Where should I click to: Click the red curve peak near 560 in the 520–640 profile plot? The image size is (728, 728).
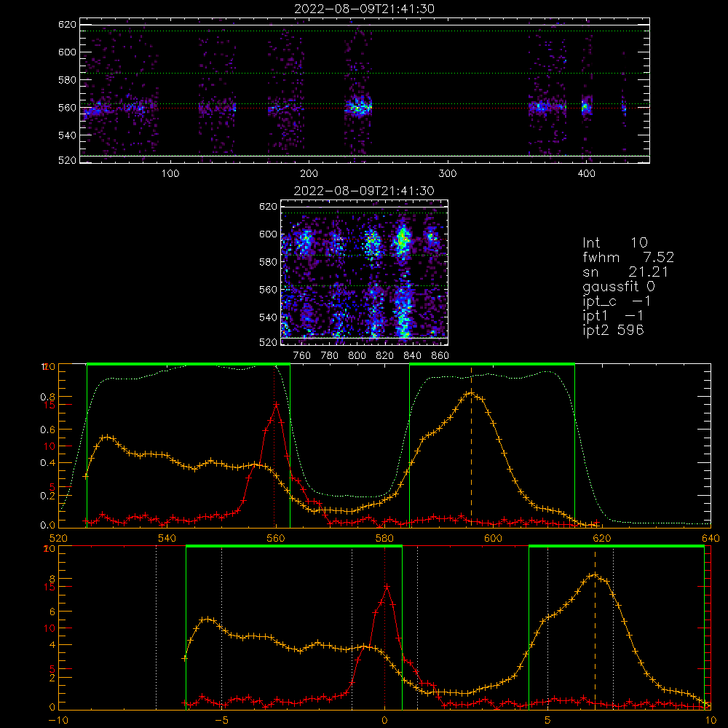point(276,405)
